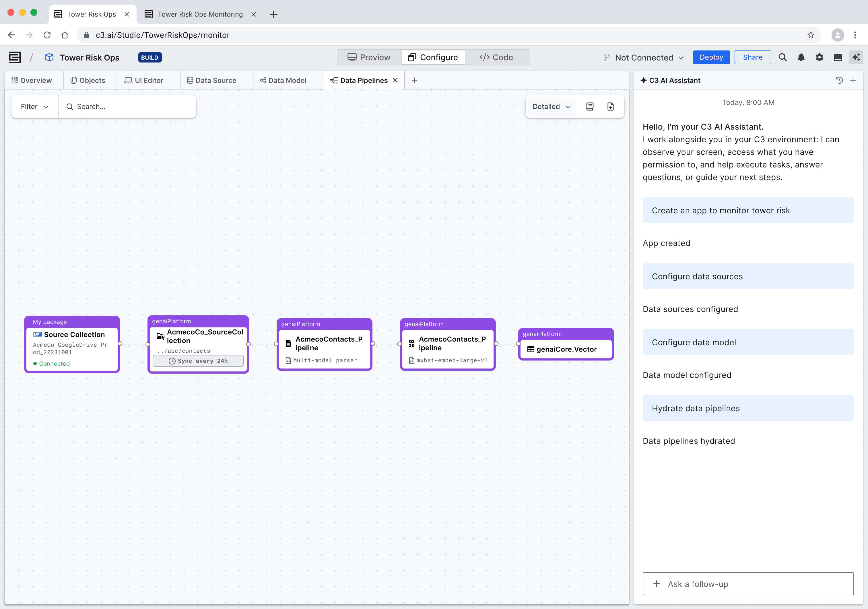Switch to Preview mode
The height and width of the screenshot is (609, 868).
[x=369, y=57]
